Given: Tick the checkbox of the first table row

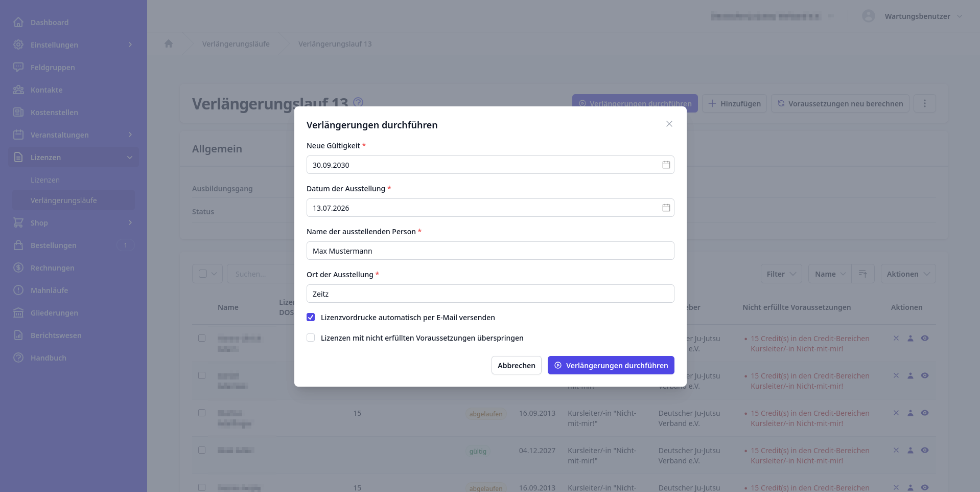Looking at the screenshot, I should coord(202,338).
